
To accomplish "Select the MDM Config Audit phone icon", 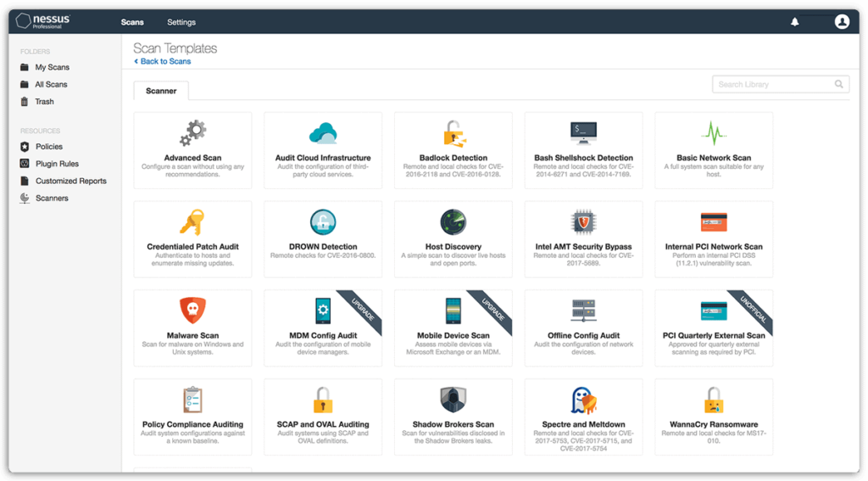I will pos(323,310).
